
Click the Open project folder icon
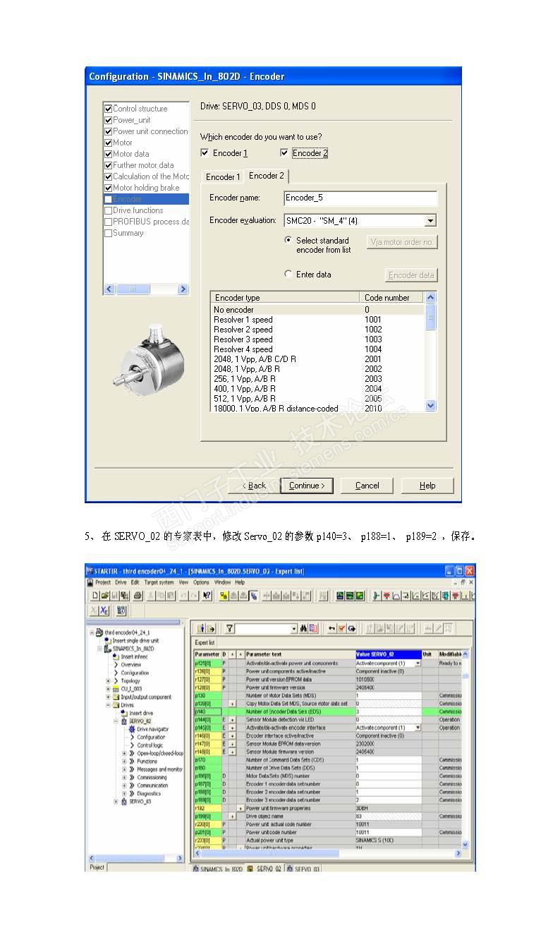104,596
